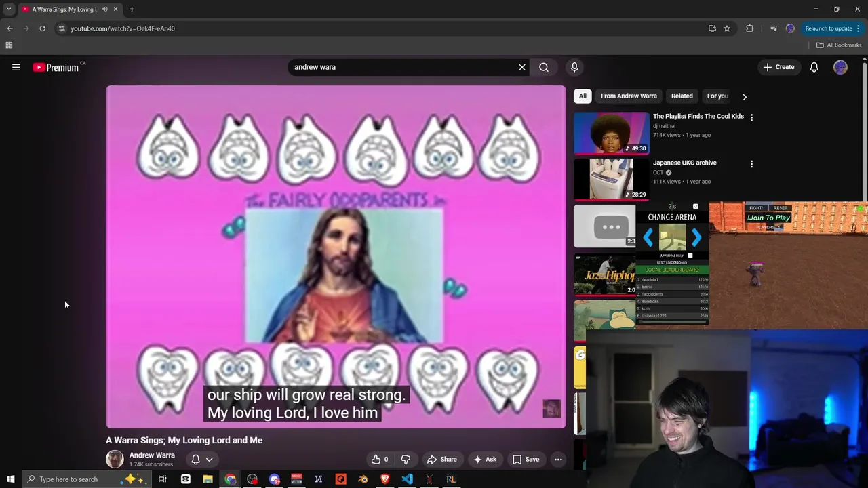Save video to a playlist
Viewport: 868px width, 488px height.
click(x=526, y=459)
